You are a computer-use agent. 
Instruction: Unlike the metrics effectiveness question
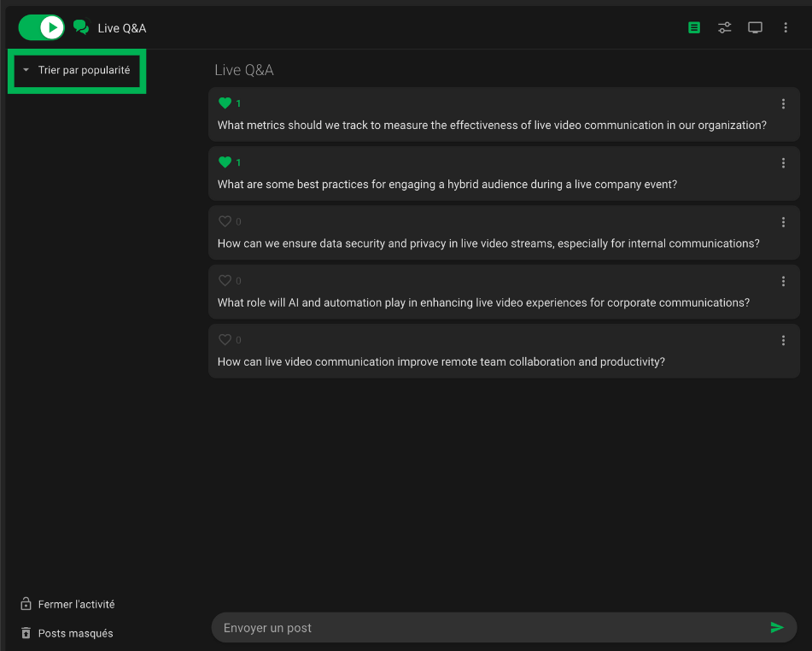point(225,103)
